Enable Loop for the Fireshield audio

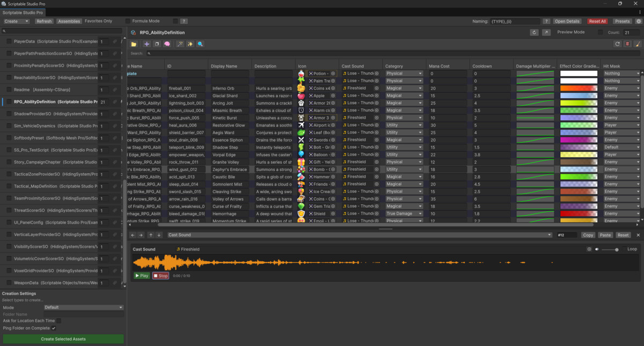pos(631,248)
